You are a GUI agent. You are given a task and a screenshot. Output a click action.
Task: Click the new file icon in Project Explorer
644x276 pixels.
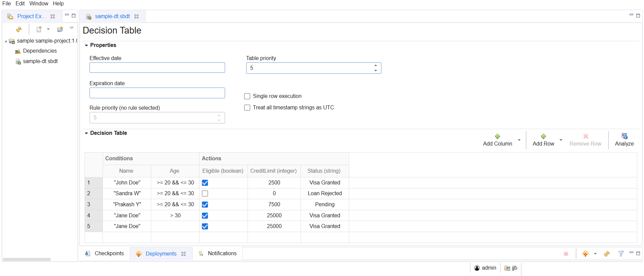pos(39,30)
